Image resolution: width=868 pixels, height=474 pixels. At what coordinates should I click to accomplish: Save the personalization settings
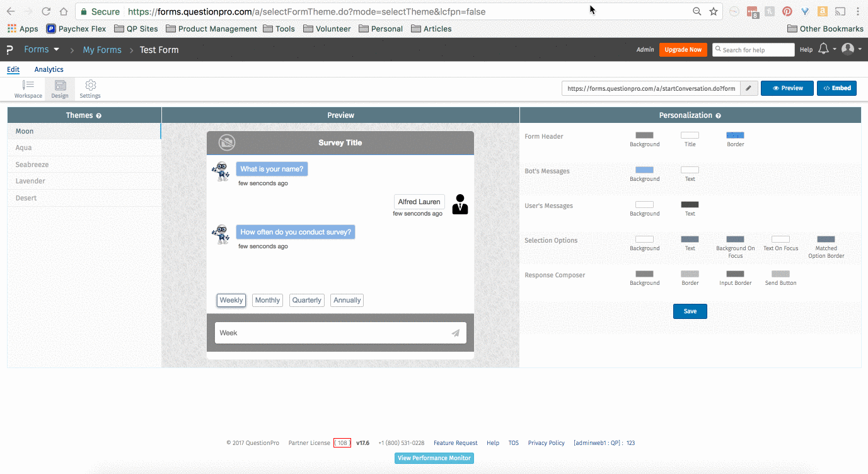click(690, 311)
